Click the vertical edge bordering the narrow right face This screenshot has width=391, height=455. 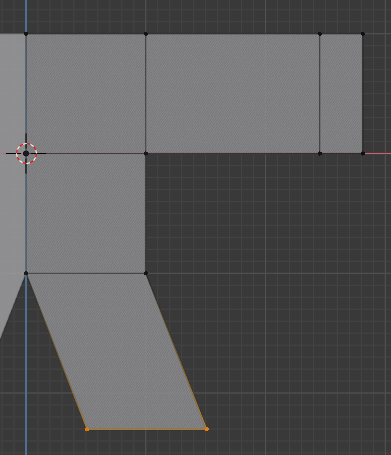coord(320,94)
